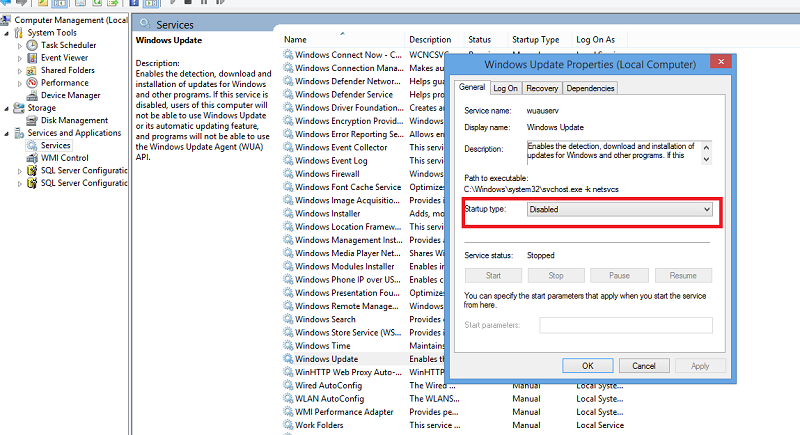Screen dimensions: 800x435
Task: Click the Storage icon in tree
Action: [19, 108]
